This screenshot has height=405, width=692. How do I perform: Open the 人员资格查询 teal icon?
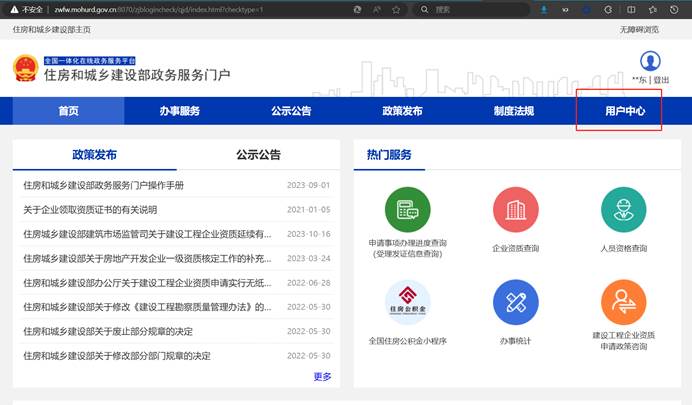coord(624,210)
